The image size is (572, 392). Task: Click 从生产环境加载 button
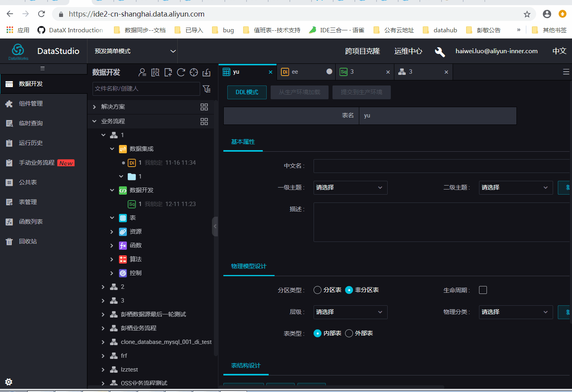pos(300,92)
